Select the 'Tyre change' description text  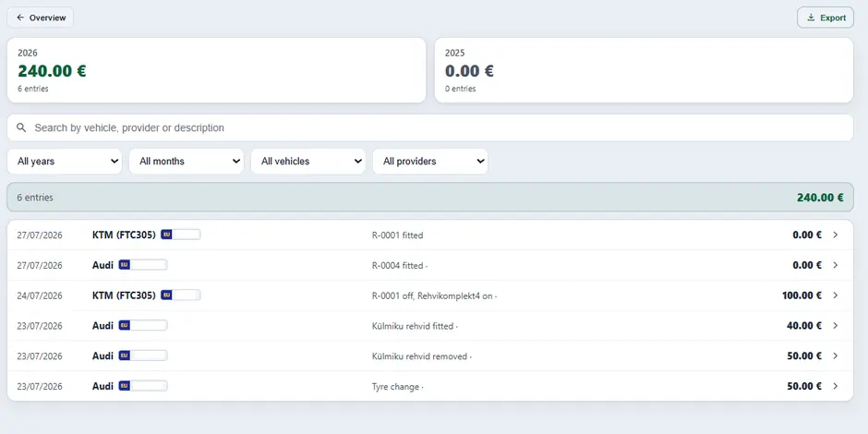tap(395, 387)
